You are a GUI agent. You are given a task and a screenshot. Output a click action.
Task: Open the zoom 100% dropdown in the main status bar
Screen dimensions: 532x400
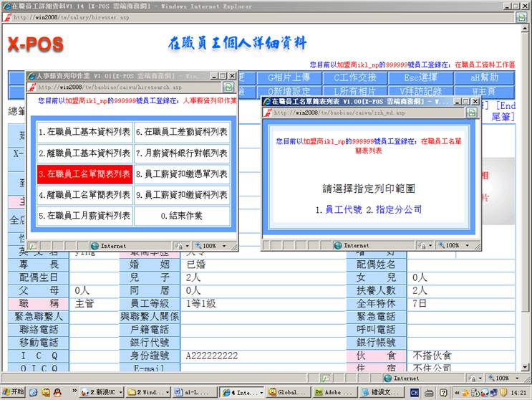(x=501, y=378)
